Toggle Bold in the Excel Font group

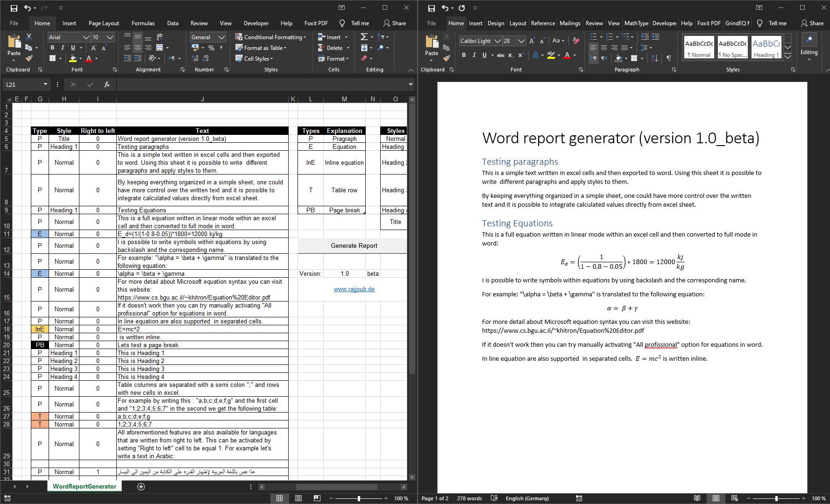(52, 48)
